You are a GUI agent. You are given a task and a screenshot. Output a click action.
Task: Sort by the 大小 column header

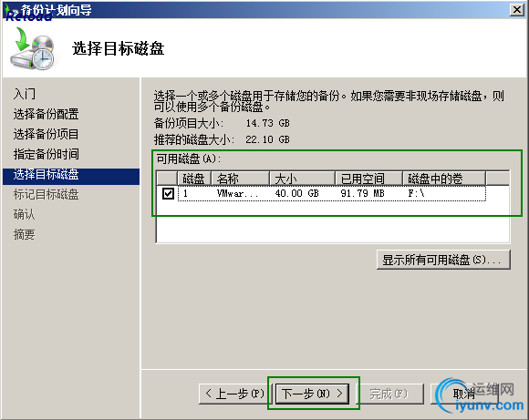302,179
